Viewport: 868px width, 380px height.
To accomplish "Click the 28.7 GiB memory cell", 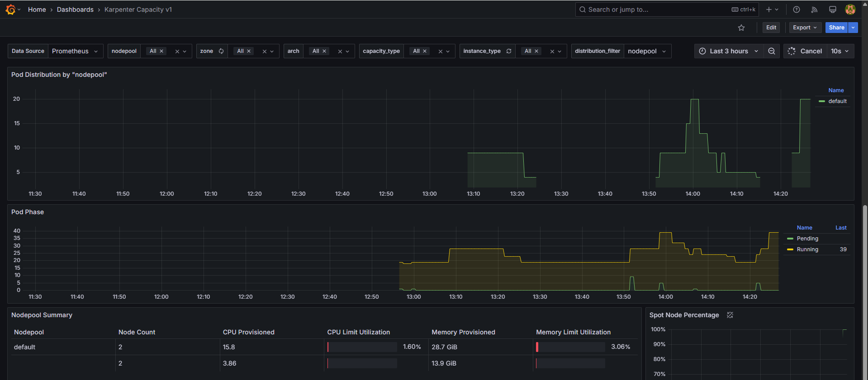I will [481, 347].
